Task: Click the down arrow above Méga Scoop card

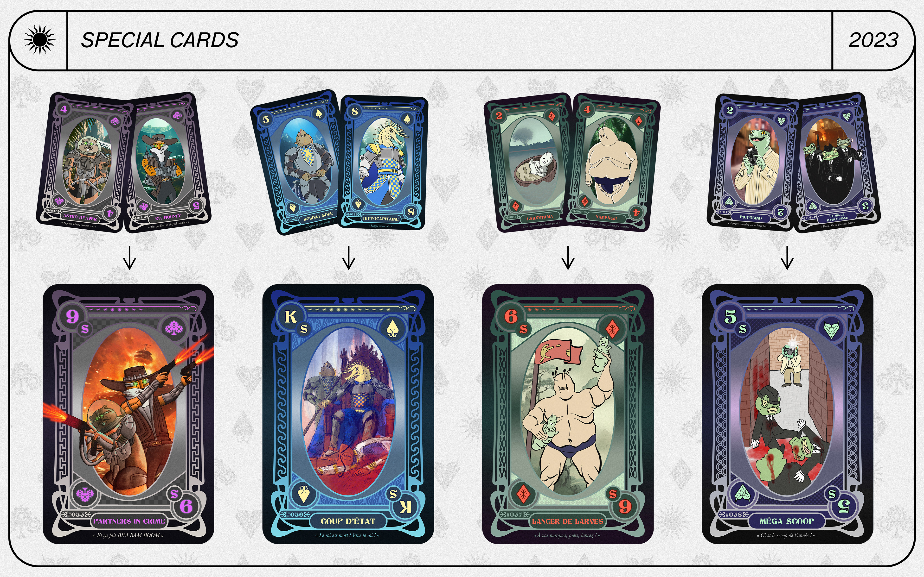Action: pyautogui.click(x=787, y=257)
